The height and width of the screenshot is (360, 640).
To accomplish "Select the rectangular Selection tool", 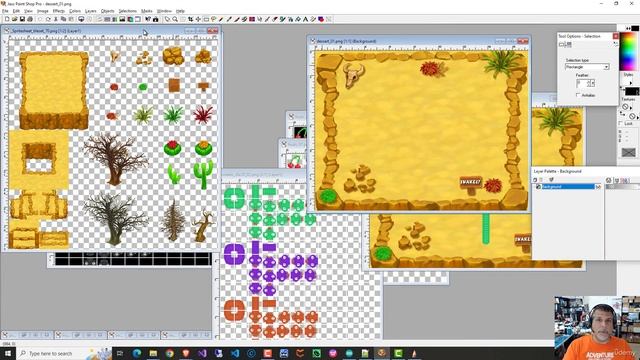I will (206, 19).
